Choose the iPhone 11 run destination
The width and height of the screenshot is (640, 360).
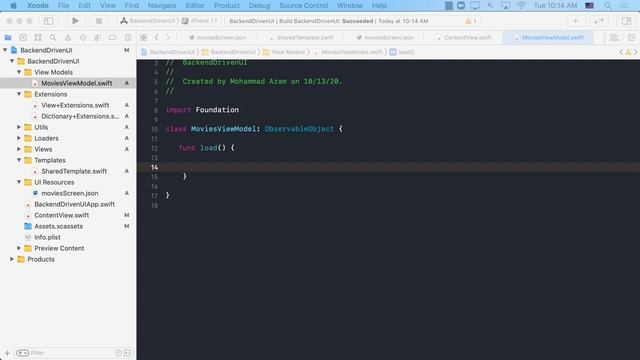200,21
